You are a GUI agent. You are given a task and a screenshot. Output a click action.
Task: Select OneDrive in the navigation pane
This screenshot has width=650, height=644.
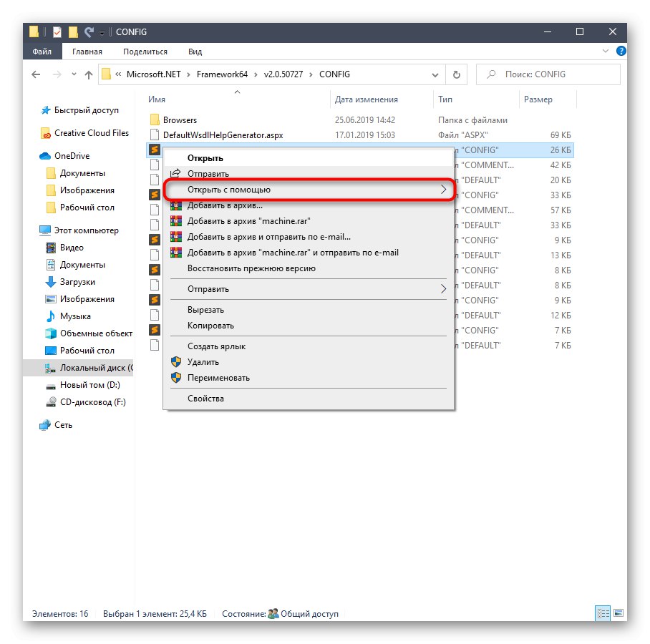72,156
